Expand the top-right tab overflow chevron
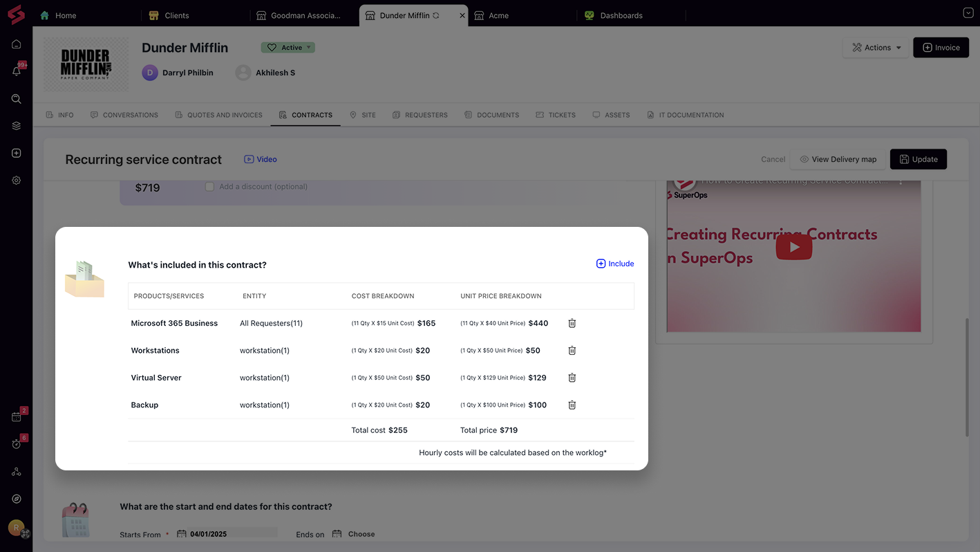 [968, 13]
